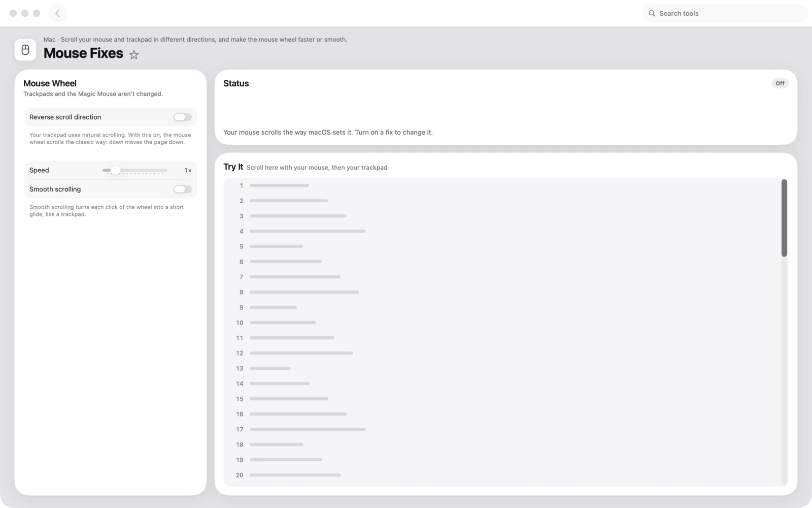The image size is (812, 508).
Task: Click the red close window button
Action: (x=13, y=13)
